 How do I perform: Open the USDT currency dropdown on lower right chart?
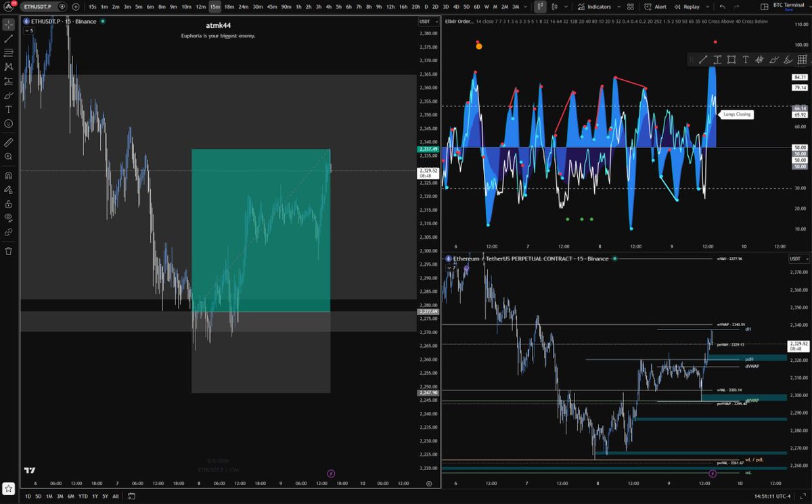click(798, 259)
